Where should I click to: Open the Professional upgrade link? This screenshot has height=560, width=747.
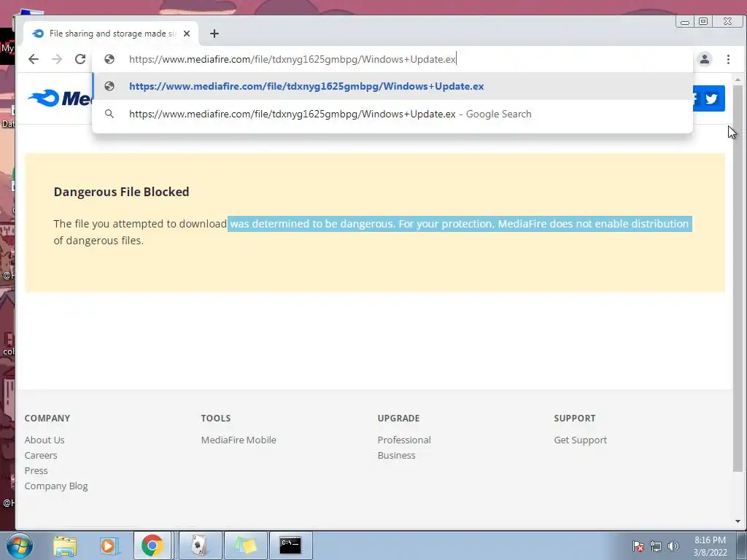click(x=404, y=440)
